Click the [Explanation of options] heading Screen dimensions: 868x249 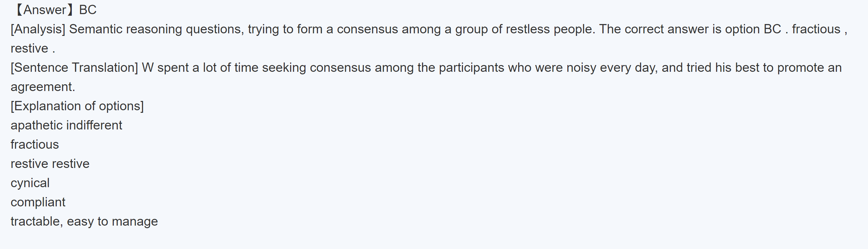point(77,106)
